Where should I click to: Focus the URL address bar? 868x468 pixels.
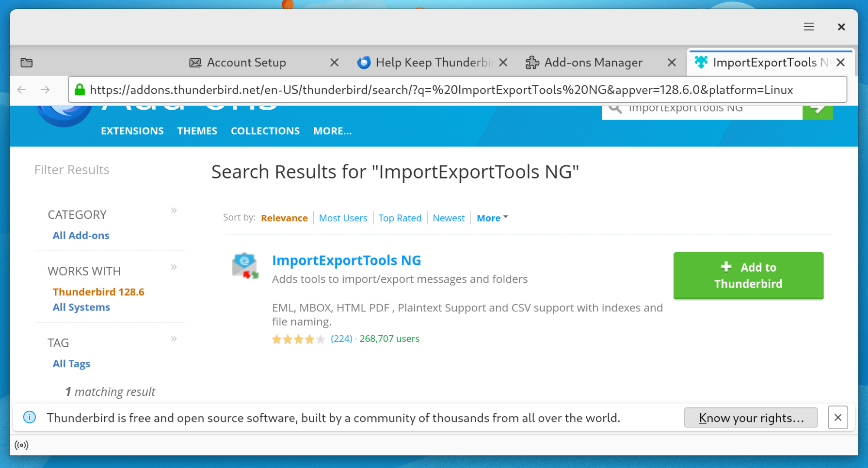[x=457, y=90]
